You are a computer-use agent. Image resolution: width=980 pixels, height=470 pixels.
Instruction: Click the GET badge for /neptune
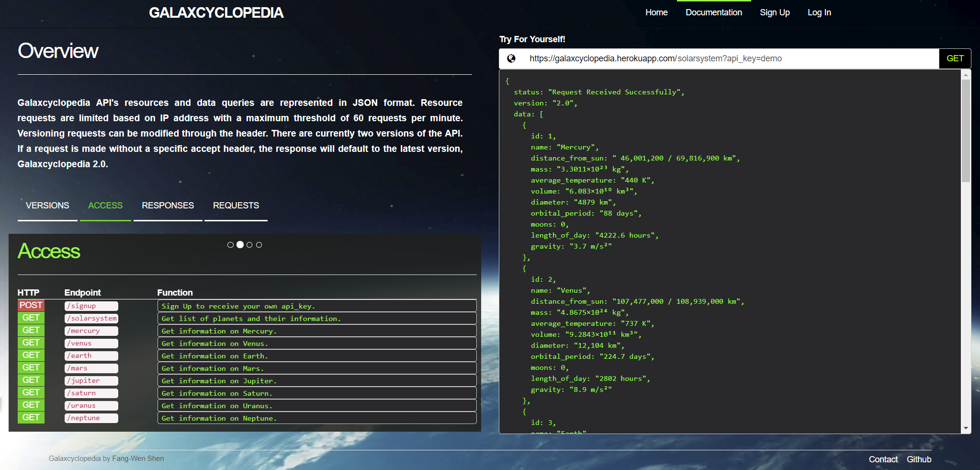click(x=31, y=417)
